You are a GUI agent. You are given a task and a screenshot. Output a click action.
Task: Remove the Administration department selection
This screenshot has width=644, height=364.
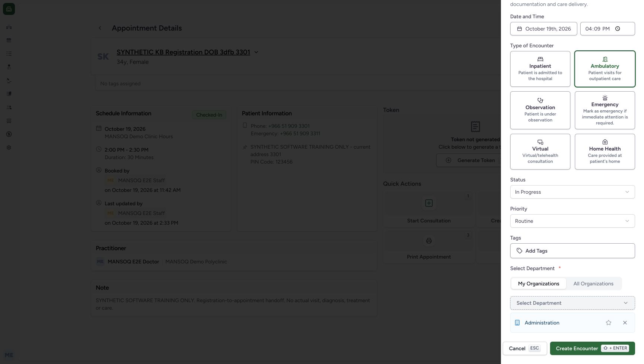625,323
